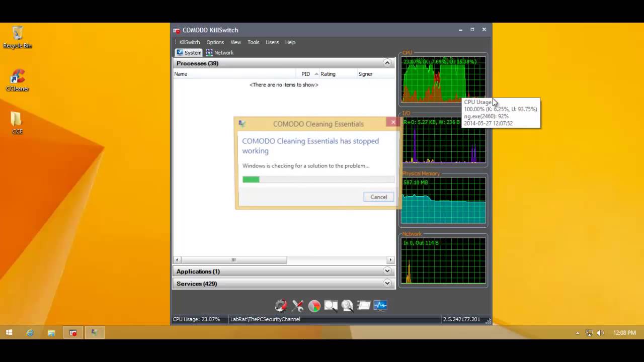The image size is (644, 362).
Task: Click the left scroll arrow of the process list
Action: 177,260
